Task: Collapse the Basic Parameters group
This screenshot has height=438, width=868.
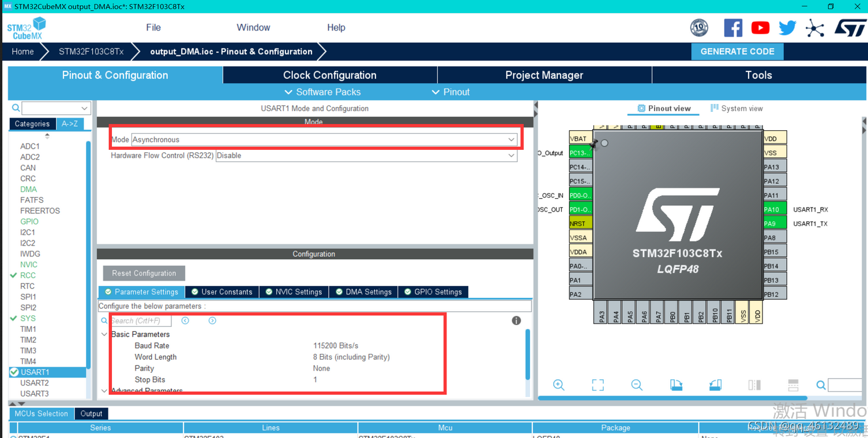Action: pyautogui.click(x=104, y=334)
